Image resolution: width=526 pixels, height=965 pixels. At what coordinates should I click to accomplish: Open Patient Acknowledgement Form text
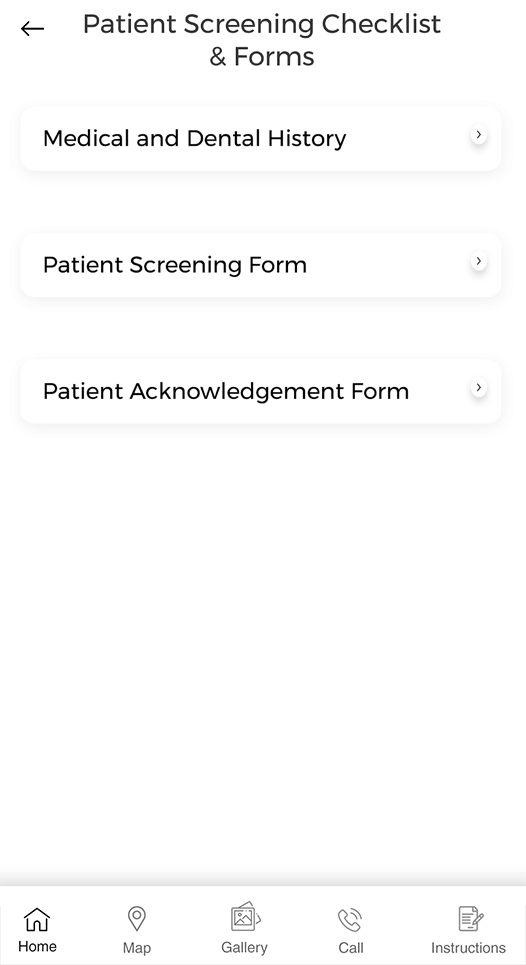[x=226, y=391]
